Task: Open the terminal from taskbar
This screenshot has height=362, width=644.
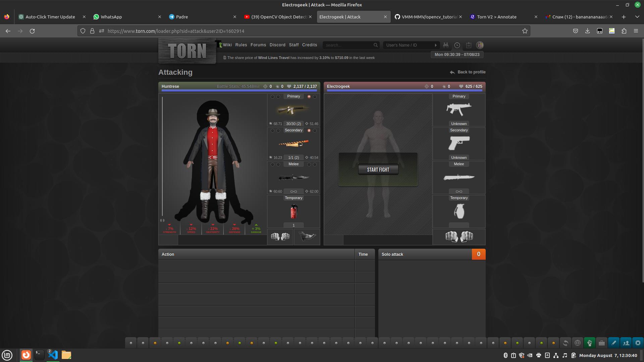Action: 39,355
